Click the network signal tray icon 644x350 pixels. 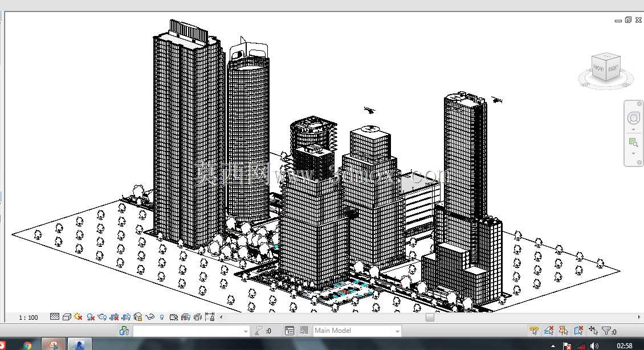pos(581,346)
